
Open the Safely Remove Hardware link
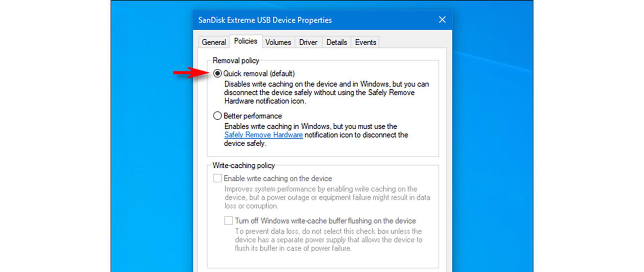[263, 135]
